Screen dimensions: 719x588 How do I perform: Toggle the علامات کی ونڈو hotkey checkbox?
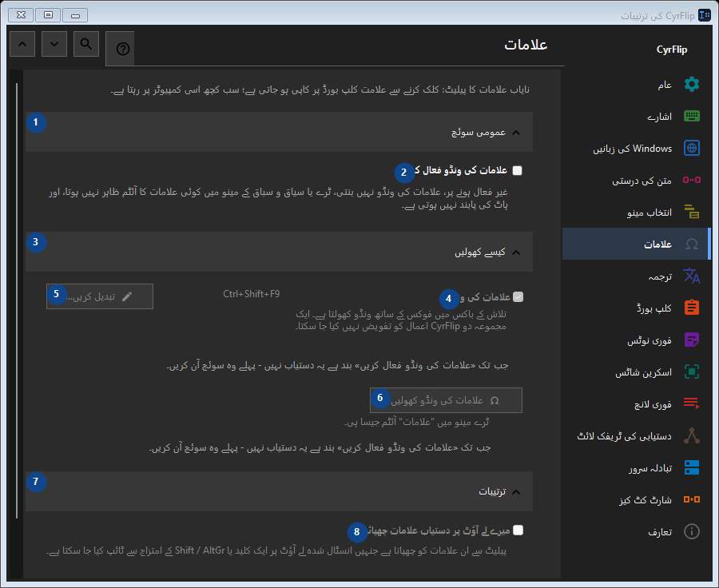pos(518,297)
